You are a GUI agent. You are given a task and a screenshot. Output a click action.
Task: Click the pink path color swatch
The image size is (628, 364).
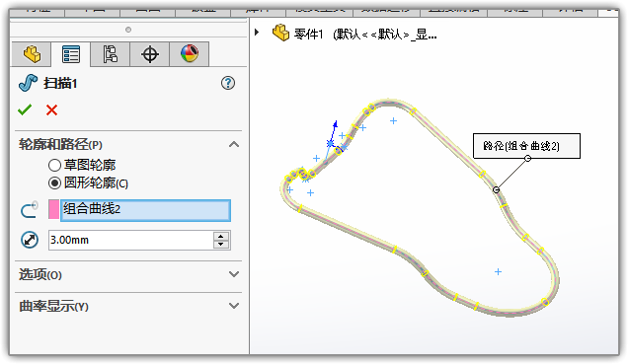[x=53, y=209]
